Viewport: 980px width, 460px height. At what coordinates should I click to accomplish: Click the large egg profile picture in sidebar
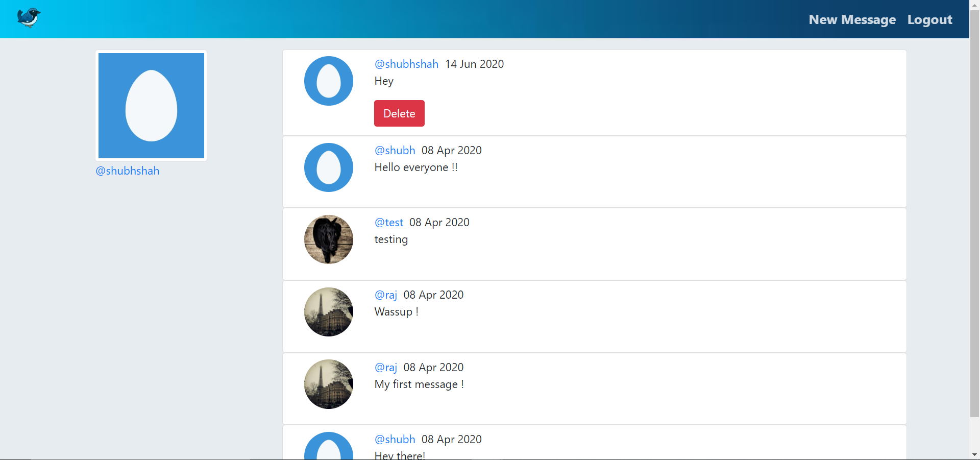tap(151, 106)
